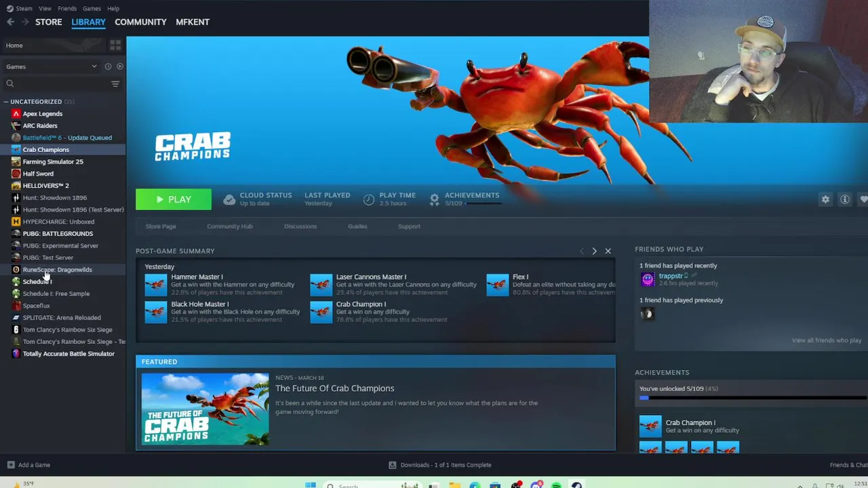
Task: View all friends who play
Action: (x=826, y=340)
